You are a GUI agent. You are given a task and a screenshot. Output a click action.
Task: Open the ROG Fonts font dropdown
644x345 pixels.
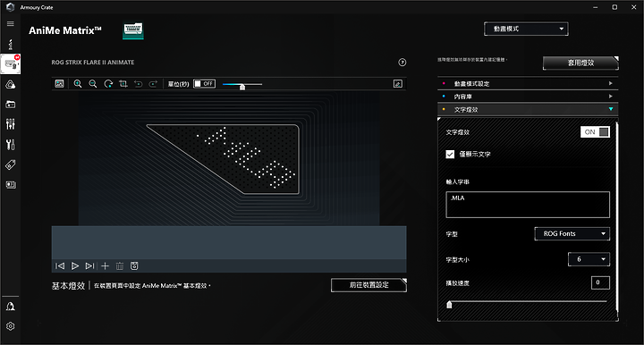coord(572,233)
